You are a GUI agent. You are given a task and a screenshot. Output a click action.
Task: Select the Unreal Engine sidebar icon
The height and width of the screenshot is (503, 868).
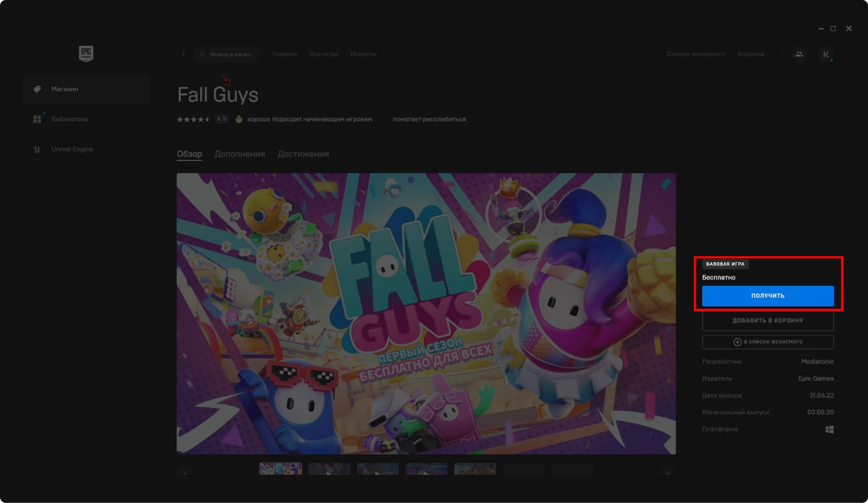[37, 149]
